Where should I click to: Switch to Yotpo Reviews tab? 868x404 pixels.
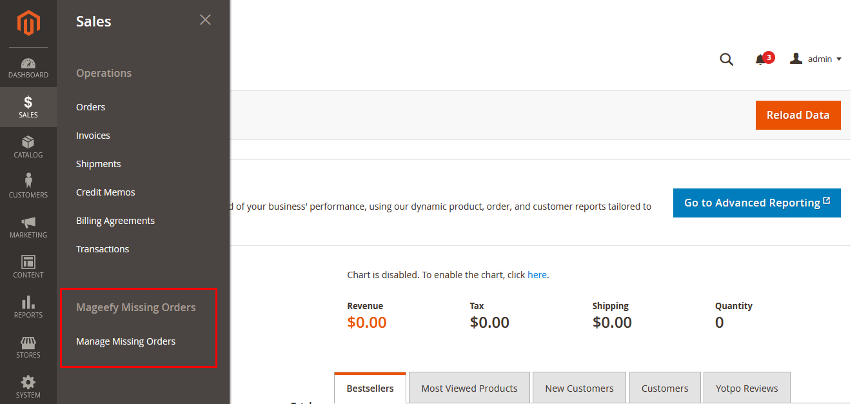[x=746, y=389]
